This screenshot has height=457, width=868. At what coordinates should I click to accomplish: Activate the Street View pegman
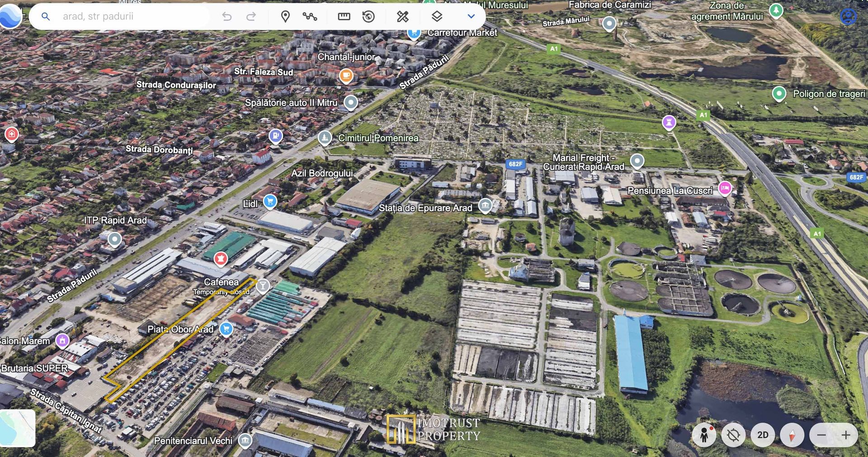[704, 435]
